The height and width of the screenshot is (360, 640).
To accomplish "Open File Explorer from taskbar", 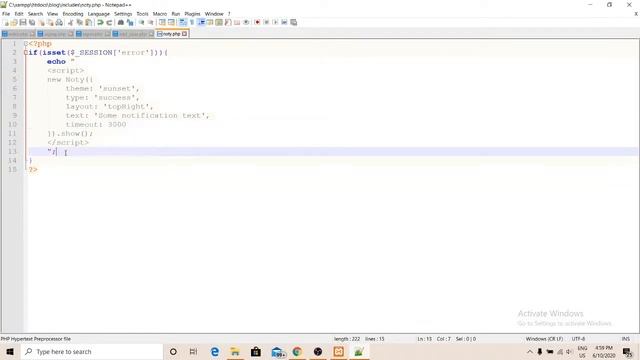I will point(235,351).
